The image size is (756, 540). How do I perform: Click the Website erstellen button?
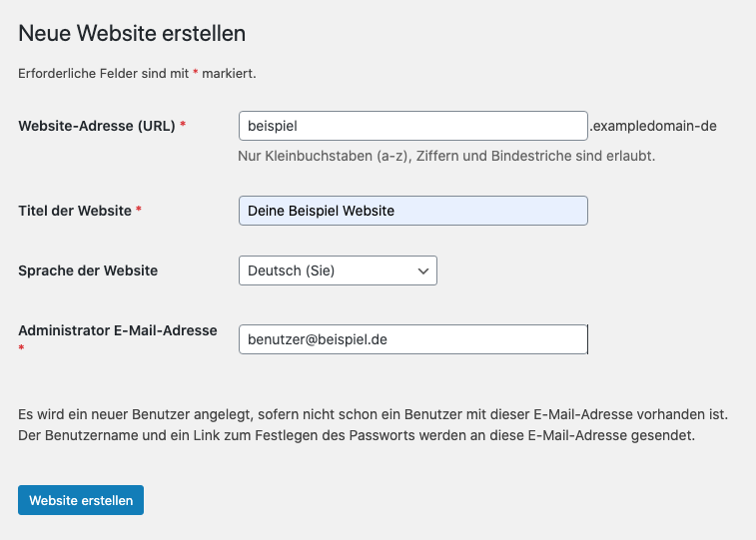pyautogui.click(x=81, y=500)
